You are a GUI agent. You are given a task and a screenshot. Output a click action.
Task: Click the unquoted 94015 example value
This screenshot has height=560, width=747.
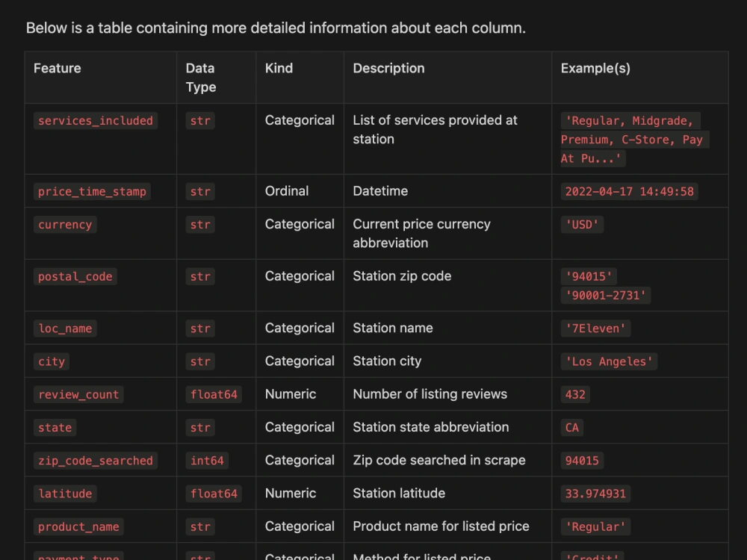click(x=582, y=461)
